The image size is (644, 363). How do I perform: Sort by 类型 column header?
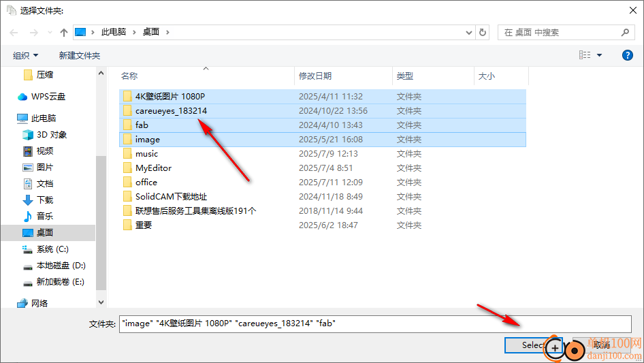coord(404,76)
